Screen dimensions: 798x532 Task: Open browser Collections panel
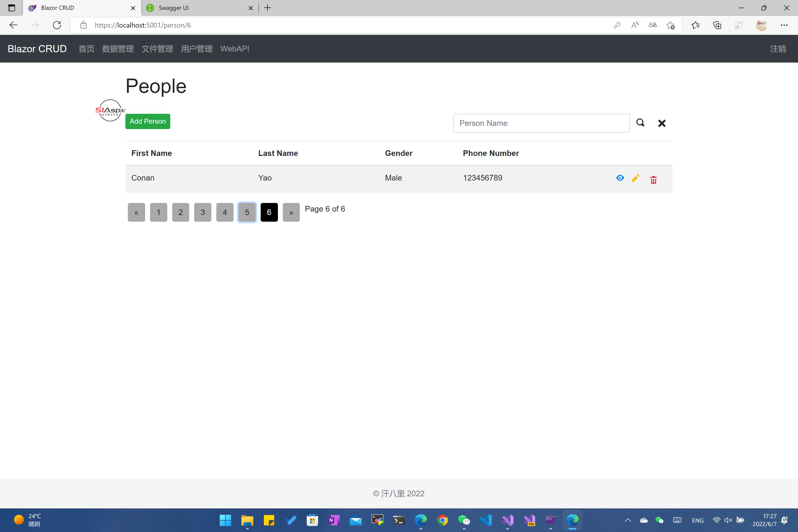717,25
